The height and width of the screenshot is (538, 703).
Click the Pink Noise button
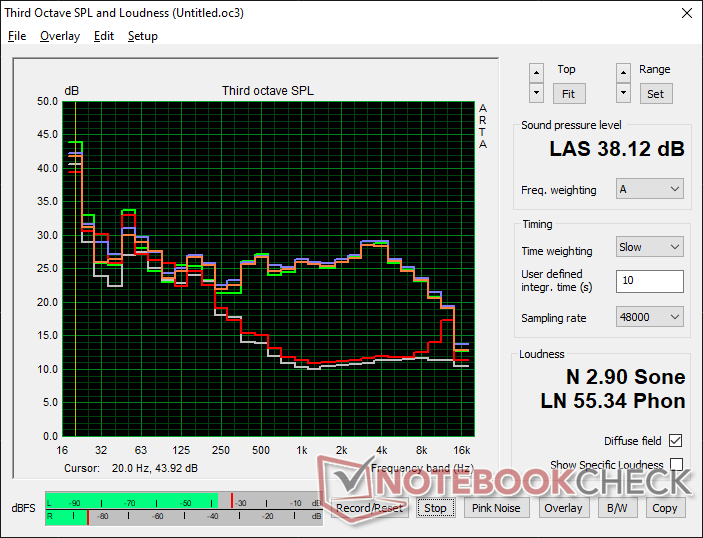(x=496, y=508)
